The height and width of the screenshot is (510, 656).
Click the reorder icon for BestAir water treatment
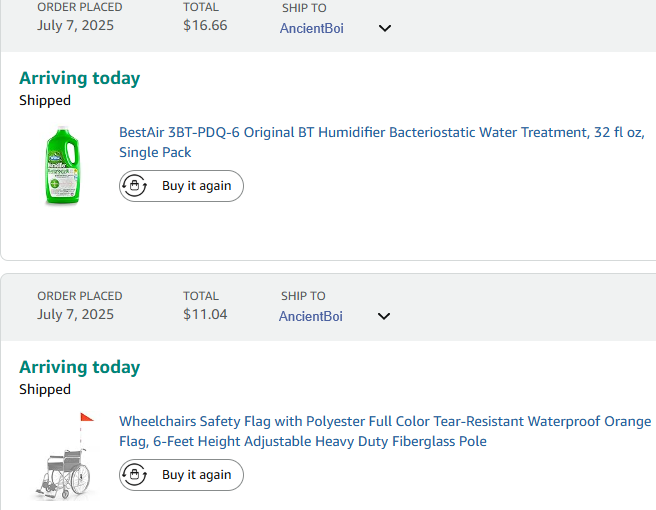click(x=134, y=185)
